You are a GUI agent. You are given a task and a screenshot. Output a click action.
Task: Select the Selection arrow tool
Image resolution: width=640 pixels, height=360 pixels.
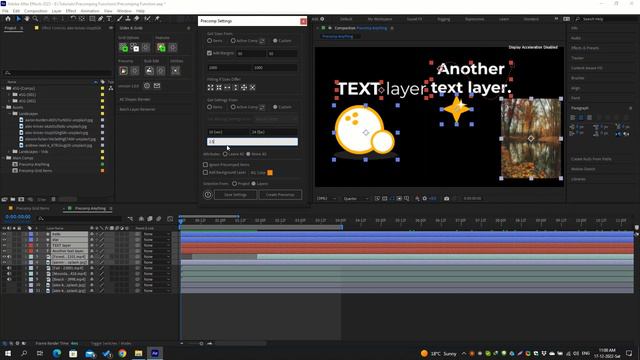[18, 19]
